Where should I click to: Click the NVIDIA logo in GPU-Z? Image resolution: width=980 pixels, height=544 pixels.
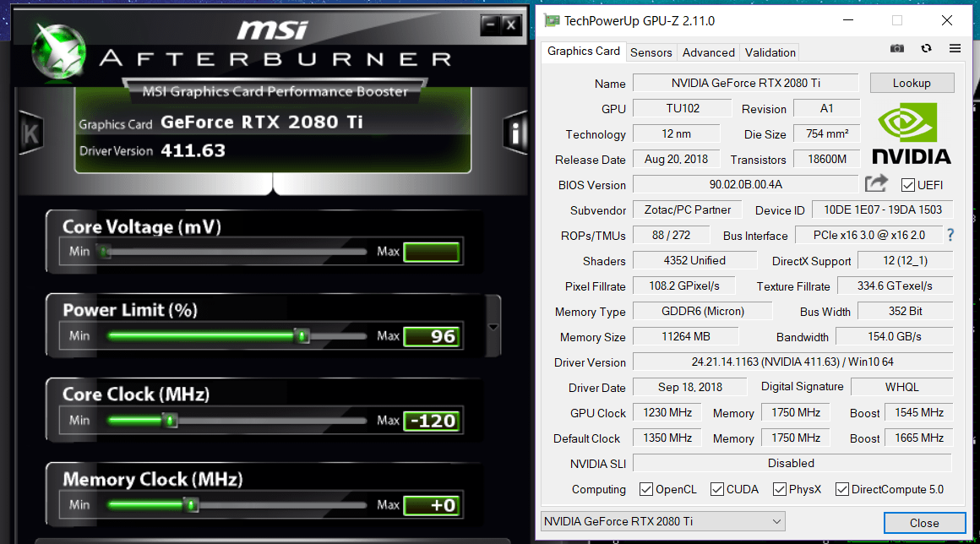click(x=912, y=133)
